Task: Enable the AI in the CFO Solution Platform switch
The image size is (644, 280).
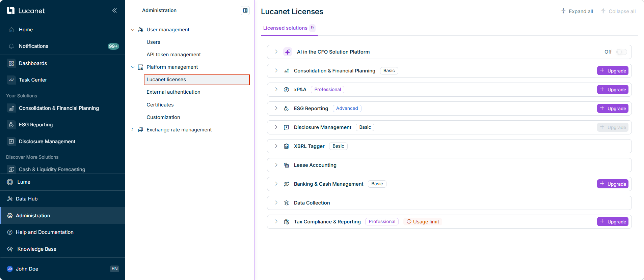Action: pos(621,52)
